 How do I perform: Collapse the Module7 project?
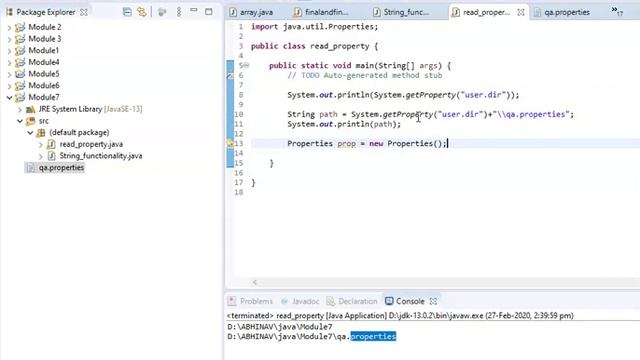coord(9,98)
